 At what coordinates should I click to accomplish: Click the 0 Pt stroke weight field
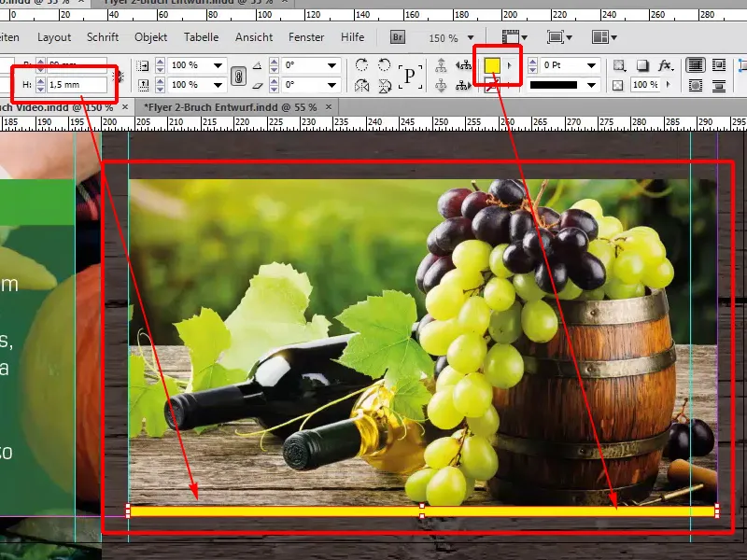click(562, 64)
